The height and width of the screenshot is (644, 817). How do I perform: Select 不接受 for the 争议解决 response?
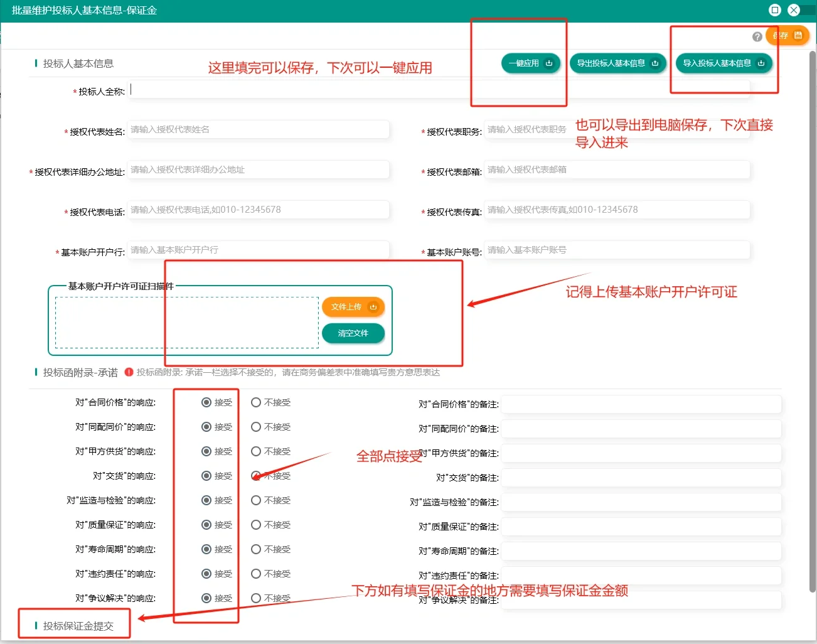coord(256,598)
